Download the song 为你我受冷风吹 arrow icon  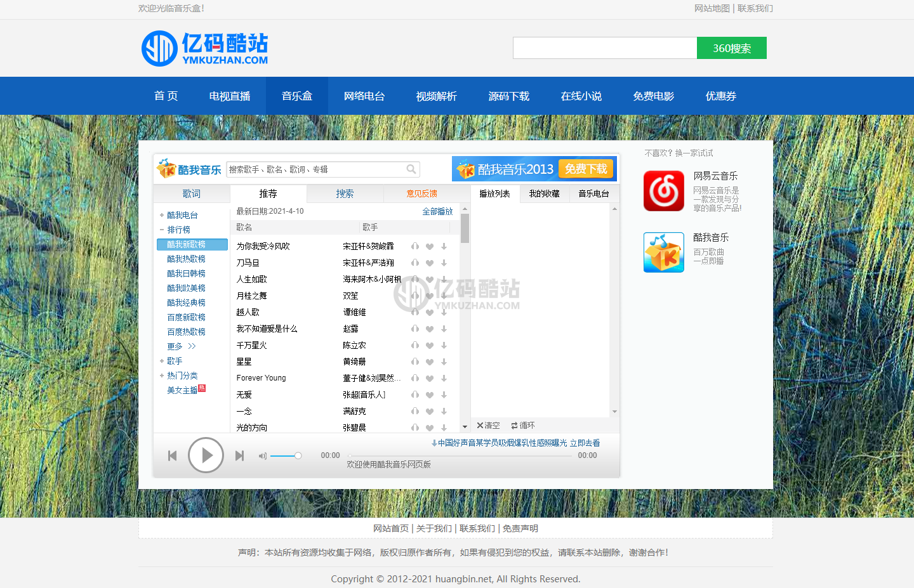click(444, 246)
